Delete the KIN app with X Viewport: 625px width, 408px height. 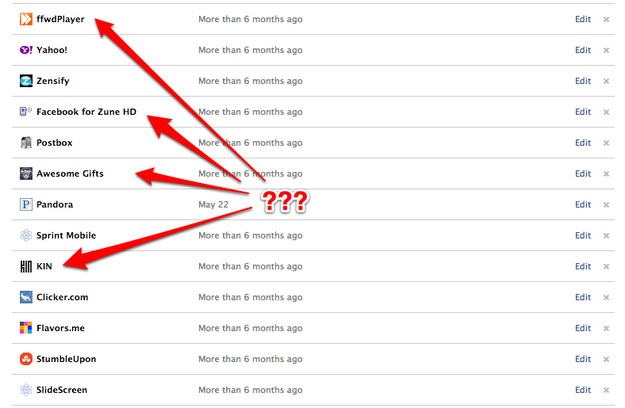[606, 267]
